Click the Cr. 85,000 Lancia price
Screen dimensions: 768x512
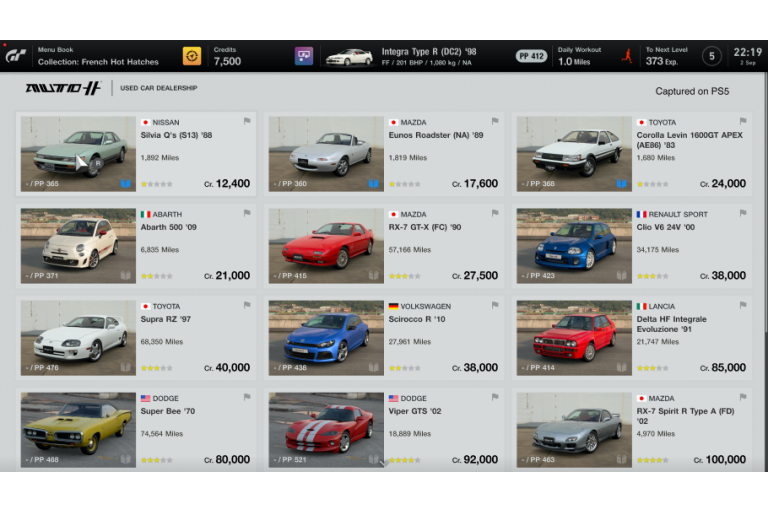(x=723, y=367)
